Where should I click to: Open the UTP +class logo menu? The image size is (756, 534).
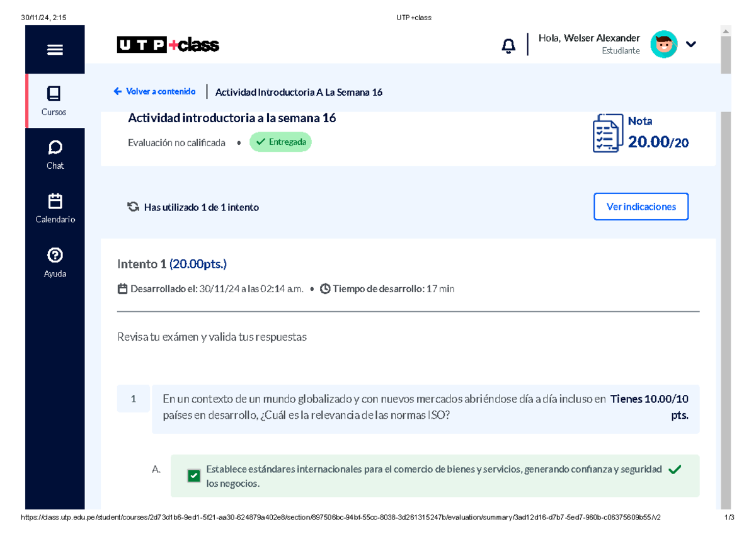(x=168, y=45)
